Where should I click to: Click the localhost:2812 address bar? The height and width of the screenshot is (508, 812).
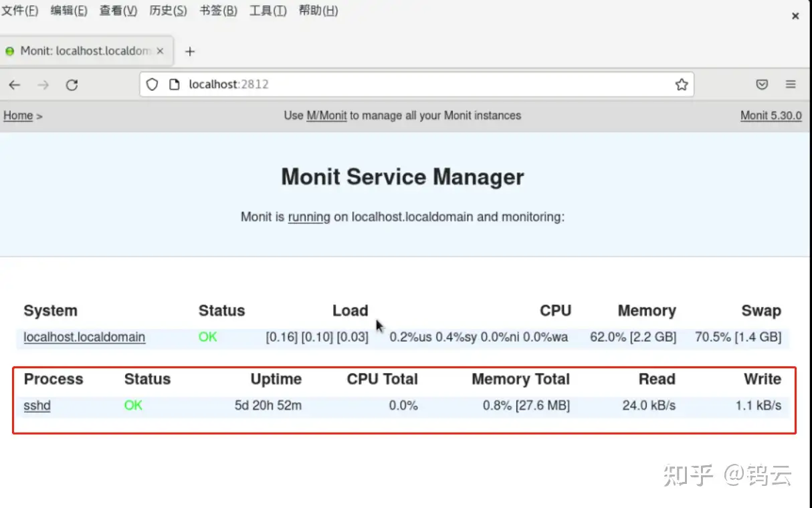click(417, 85)
